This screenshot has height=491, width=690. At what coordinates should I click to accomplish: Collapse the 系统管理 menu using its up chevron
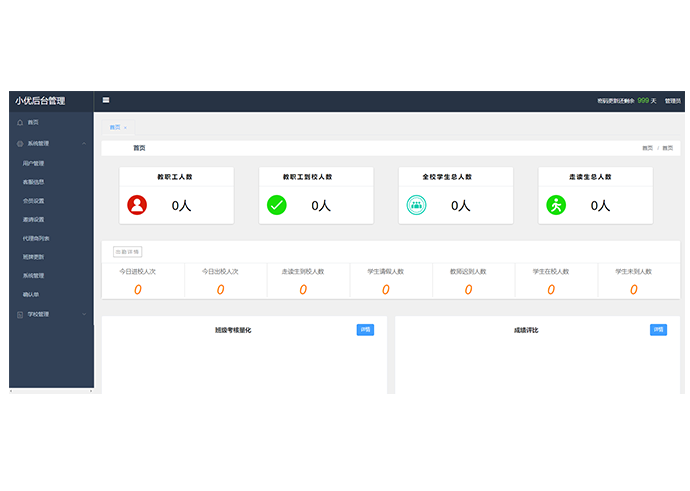(x=84, y=144)
